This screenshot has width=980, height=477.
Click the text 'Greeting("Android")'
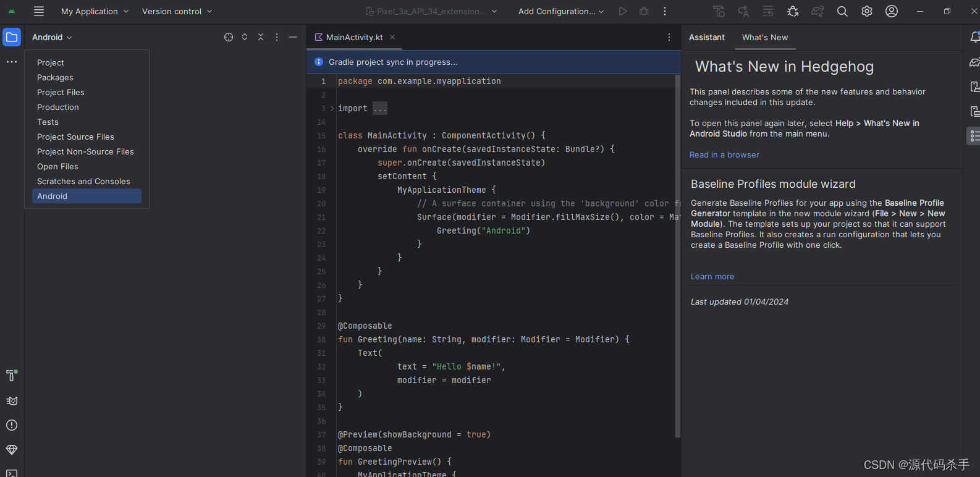coord(484,230)
